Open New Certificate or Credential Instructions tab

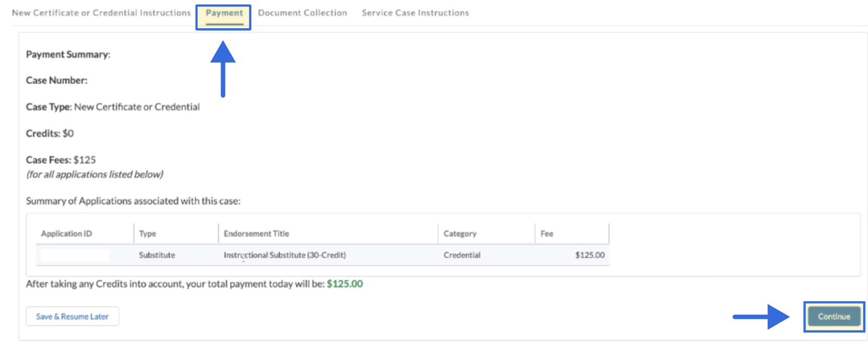[x=101, y=13]
